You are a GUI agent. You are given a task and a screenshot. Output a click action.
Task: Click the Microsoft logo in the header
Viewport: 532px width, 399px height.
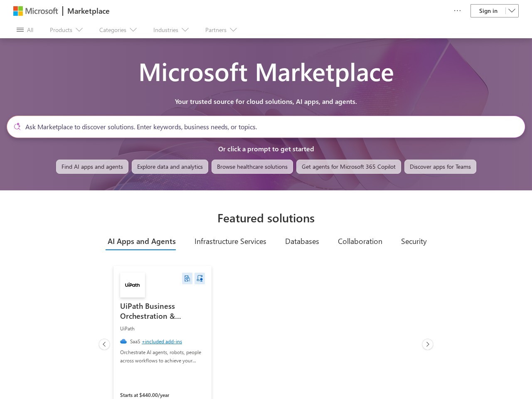pyautogui.click(x=36, y=11)
